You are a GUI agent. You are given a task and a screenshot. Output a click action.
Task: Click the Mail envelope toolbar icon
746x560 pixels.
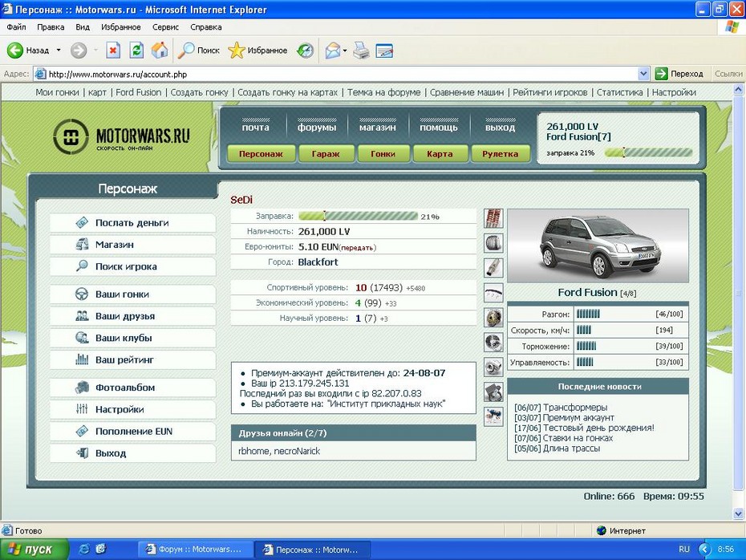[x=333, y=50]
